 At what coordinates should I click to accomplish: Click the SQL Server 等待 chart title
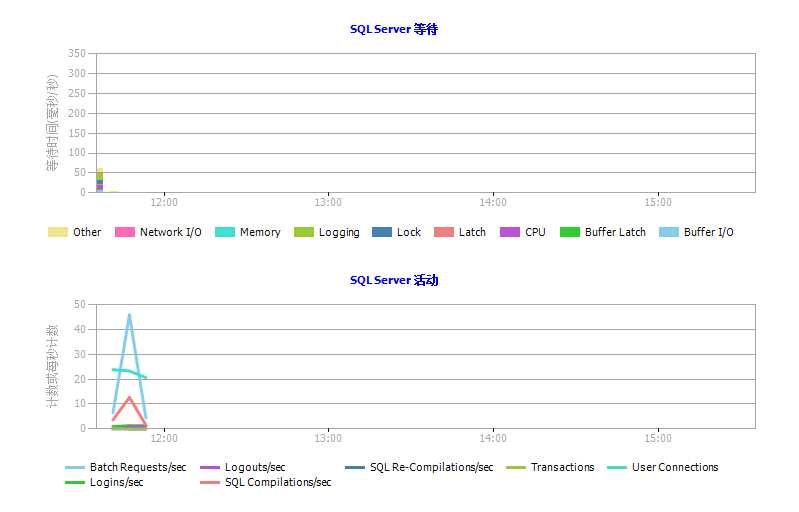point(393,29)
